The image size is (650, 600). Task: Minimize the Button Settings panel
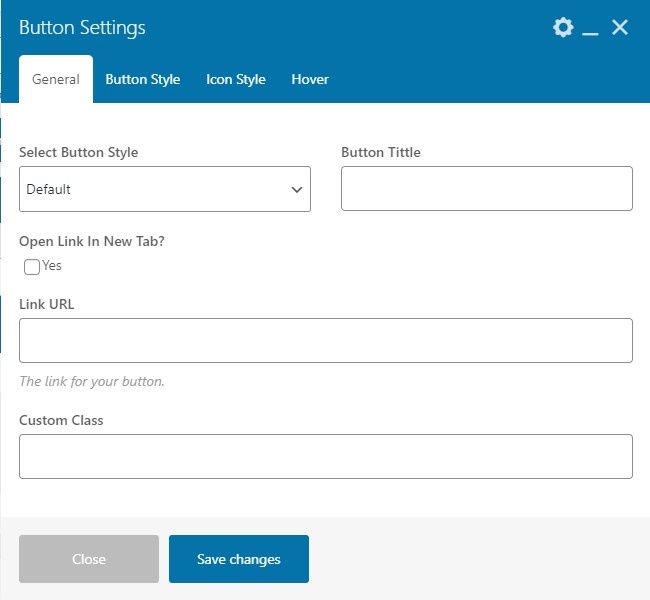coord(590,29)
